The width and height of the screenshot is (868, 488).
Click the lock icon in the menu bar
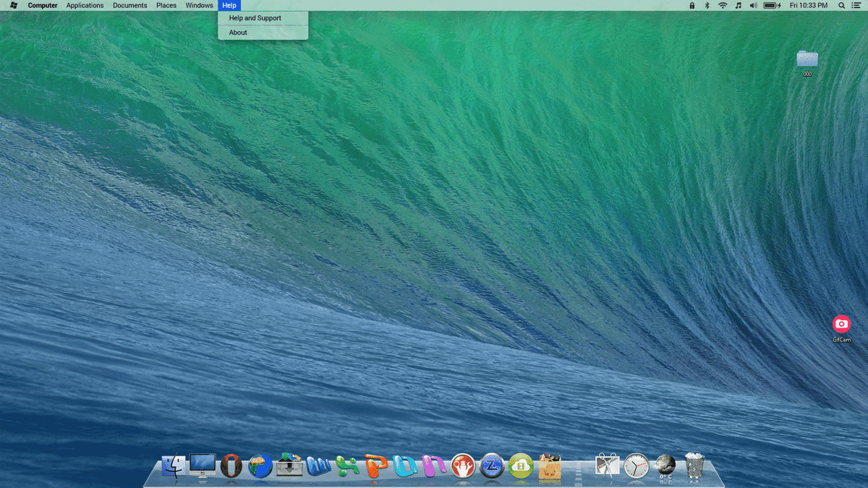click(692, 5)
